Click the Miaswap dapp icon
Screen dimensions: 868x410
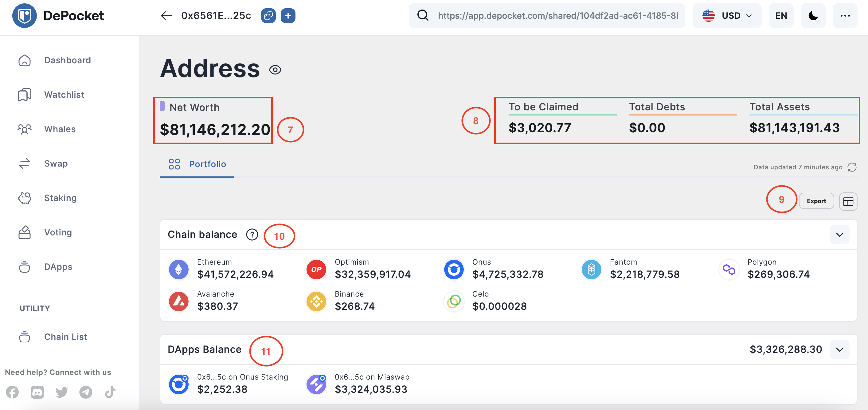pyautogui.click(x=316, y=384)
